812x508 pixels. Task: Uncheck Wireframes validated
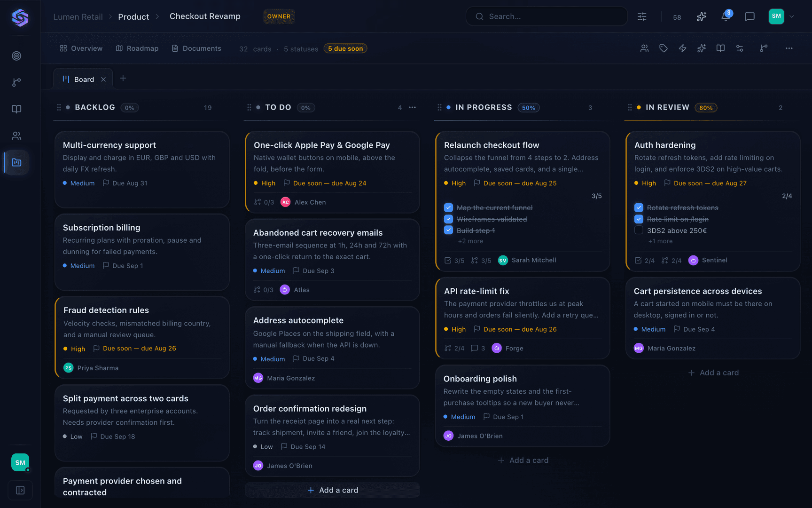pos(448,219)
